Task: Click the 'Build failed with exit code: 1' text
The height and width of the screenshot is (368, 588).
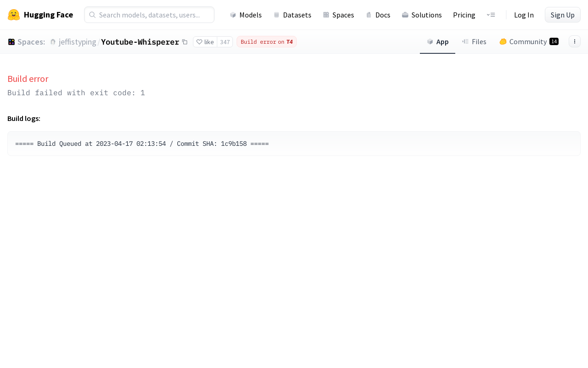Action: point(76,92)
